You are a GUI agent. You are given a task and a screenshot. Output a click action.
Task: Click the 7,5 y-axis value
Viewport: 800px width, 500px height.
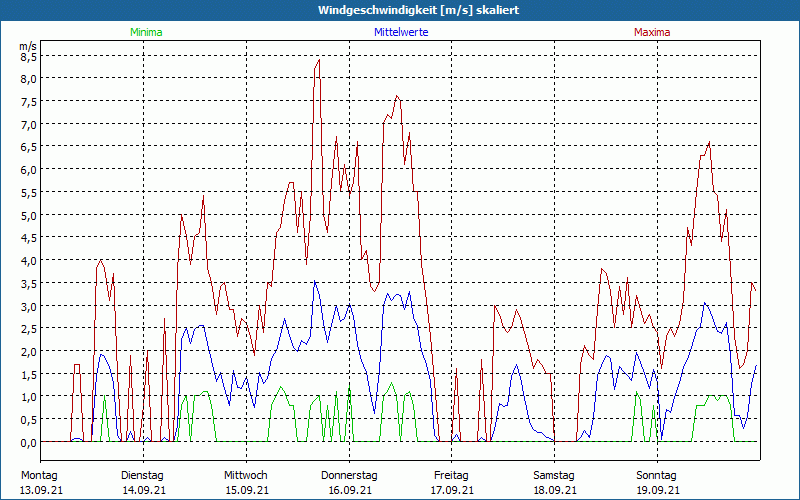(x=29, y=102)
